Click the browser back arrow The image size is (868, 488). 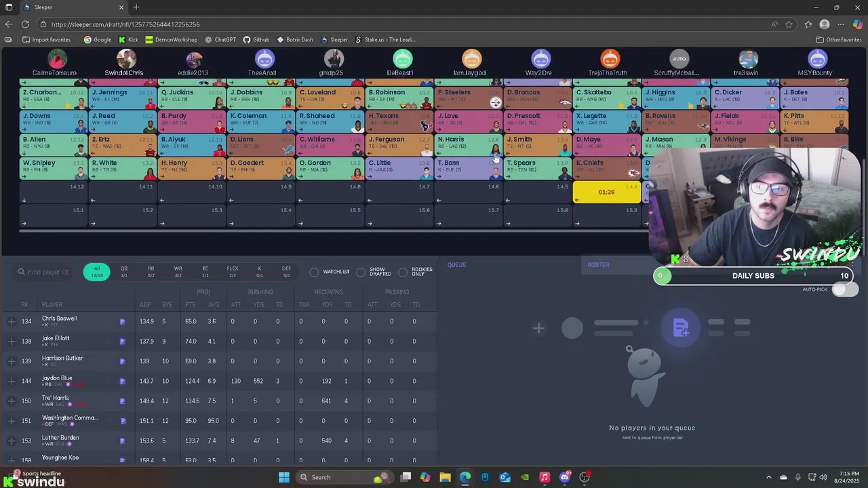(9, 24)
